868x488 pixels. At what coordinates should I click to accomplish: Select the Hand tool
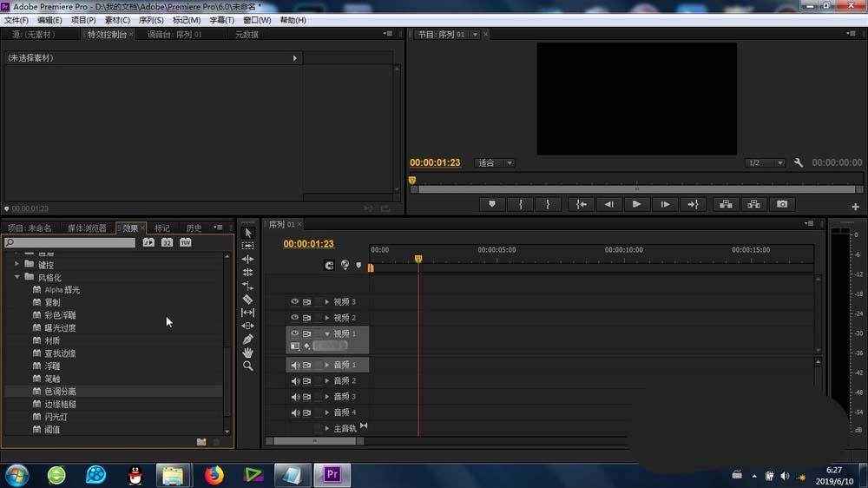[248, 353]
